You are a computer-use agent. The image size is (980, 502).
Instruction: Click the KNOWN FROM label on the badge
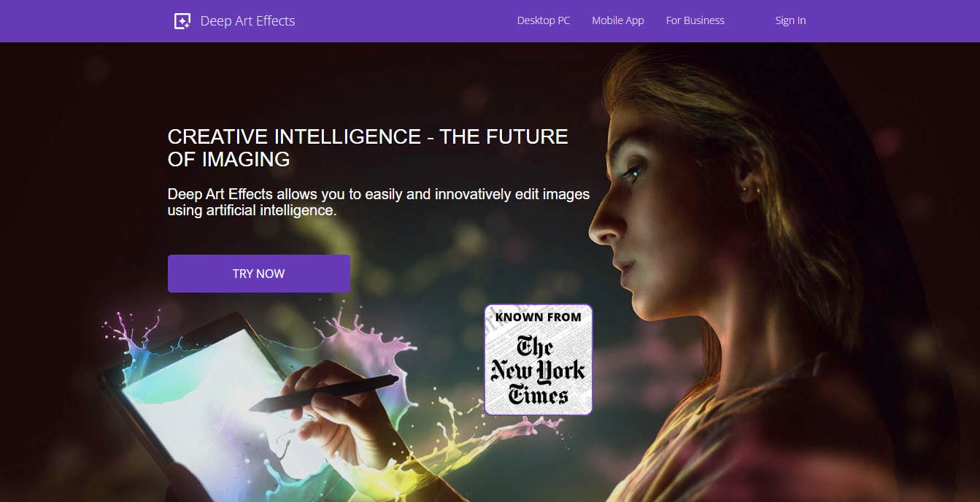coord(539,317)
